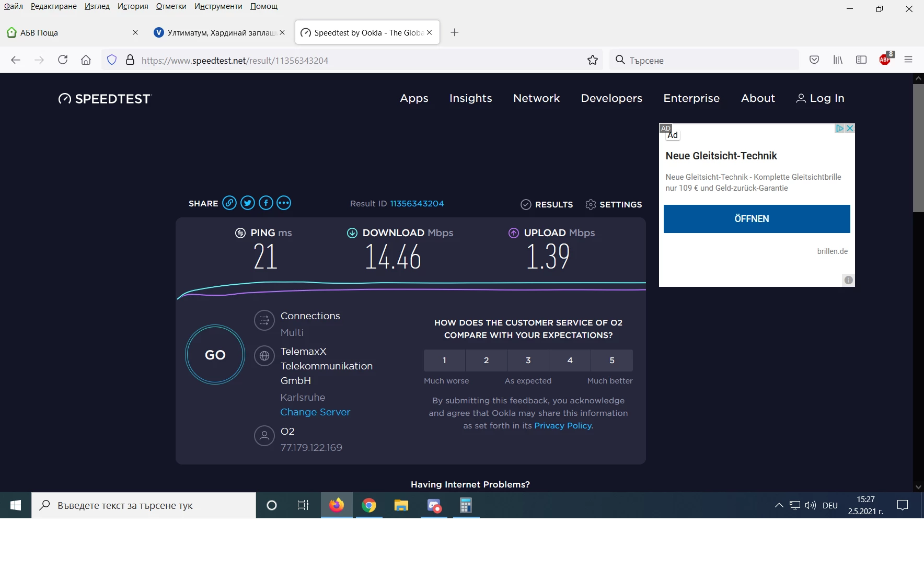The image size is (924, 581).
Task: Focus the Търсене search field
Action: (704, 60)
